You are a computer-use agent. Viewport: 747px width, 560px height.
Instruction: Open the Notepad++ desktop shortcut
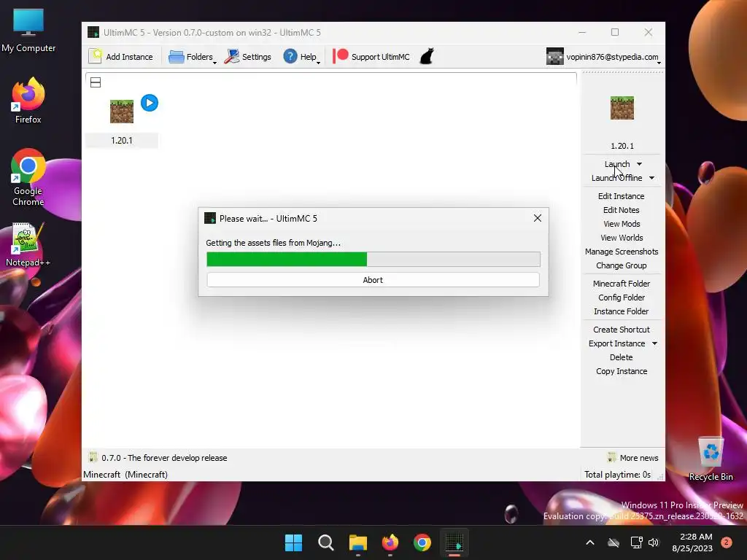click(x=28, y=245)
